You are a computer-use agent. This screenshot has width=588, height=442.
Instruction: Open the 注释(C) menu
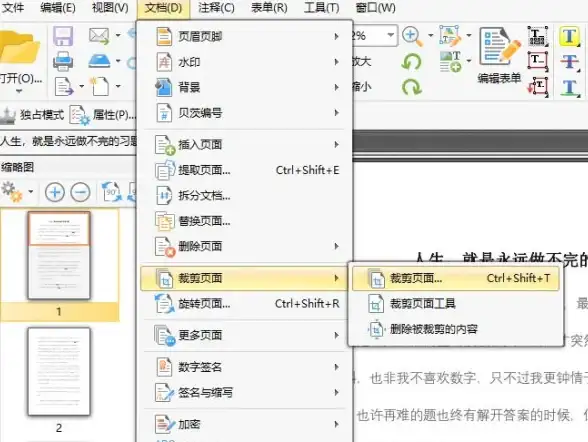216,7
